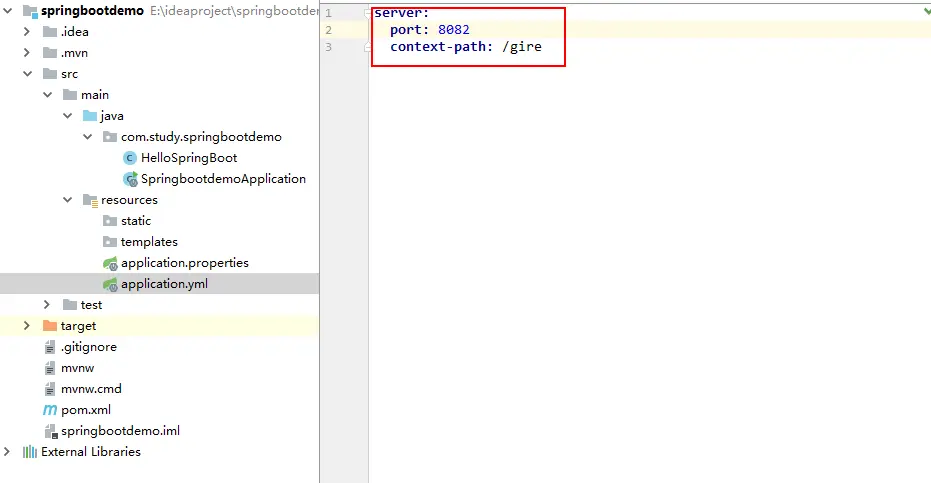The height and width of the screenshot is (483, 931).
Task: Place cursor on 'server:' in editor
Action: 401,12
